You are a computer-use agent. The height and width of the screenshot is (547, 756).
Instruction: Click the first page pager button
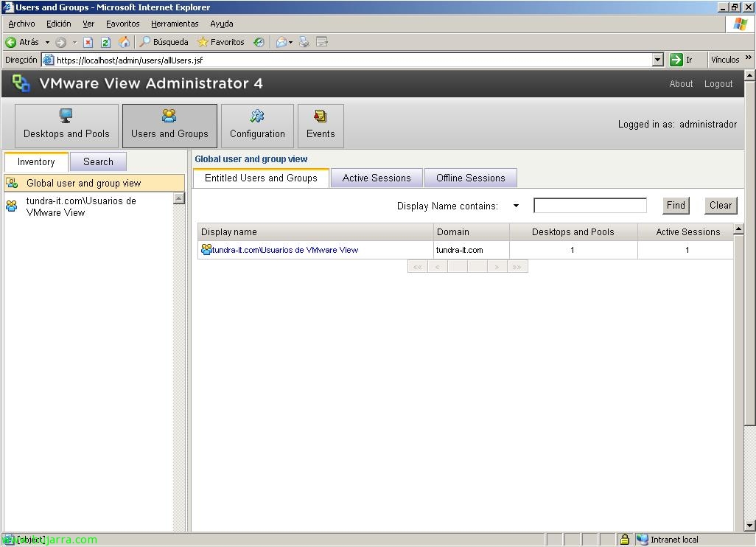pos(418,267)
